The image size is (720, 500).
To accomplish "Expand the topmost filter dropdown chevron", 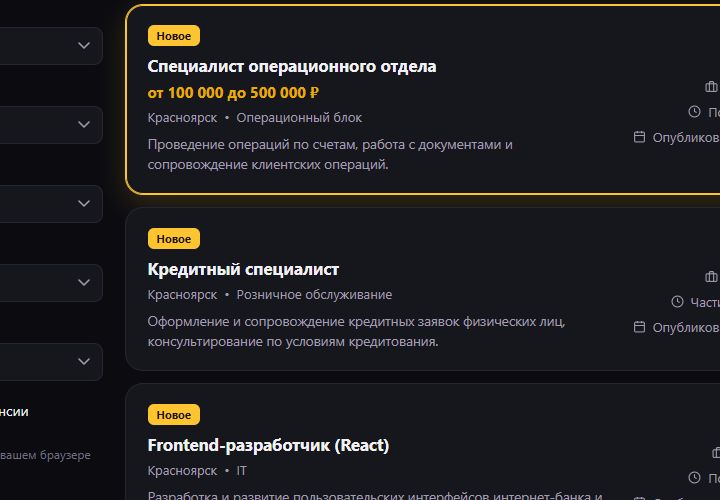I will coord(84,45).
